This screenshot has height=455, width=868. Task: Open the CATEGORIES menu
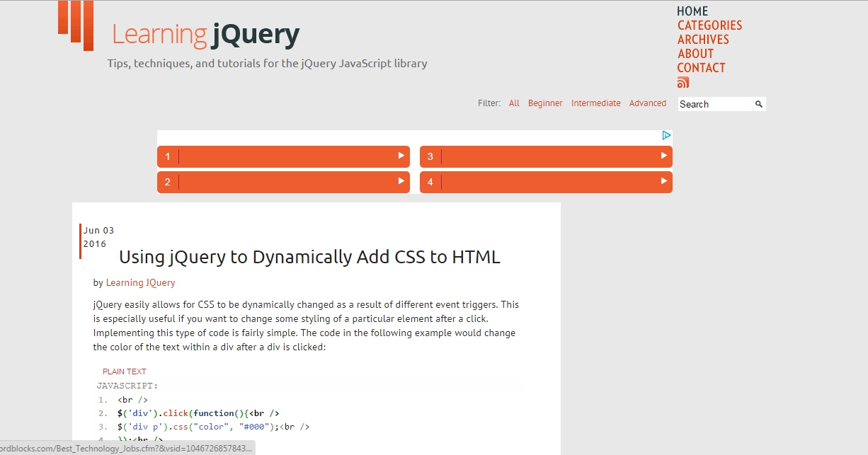pos(709,25)
